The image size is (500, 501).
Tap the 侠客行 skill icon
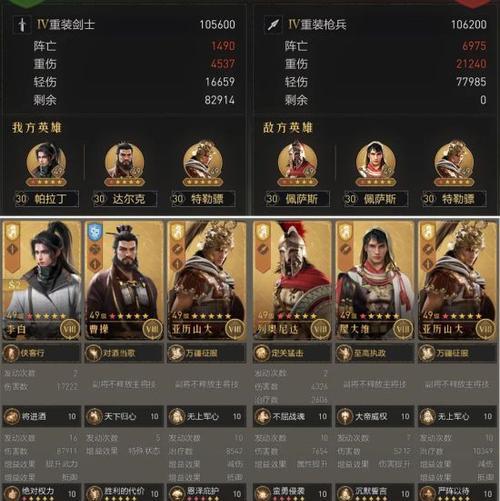[x=11, y=353]
